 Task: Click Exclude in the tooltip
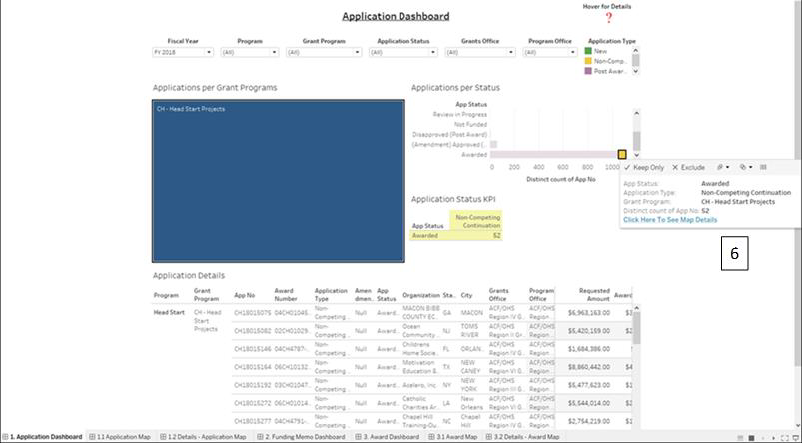tap(689, 167)
